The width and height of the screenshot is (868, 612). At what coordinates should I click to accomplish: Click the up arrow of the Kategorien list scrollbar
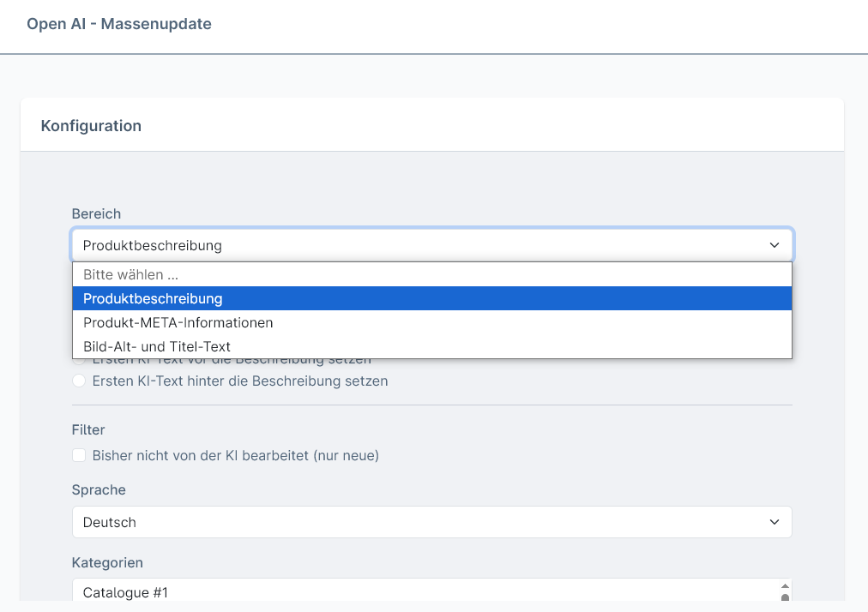pyautogui.click(x=785, y=586)
